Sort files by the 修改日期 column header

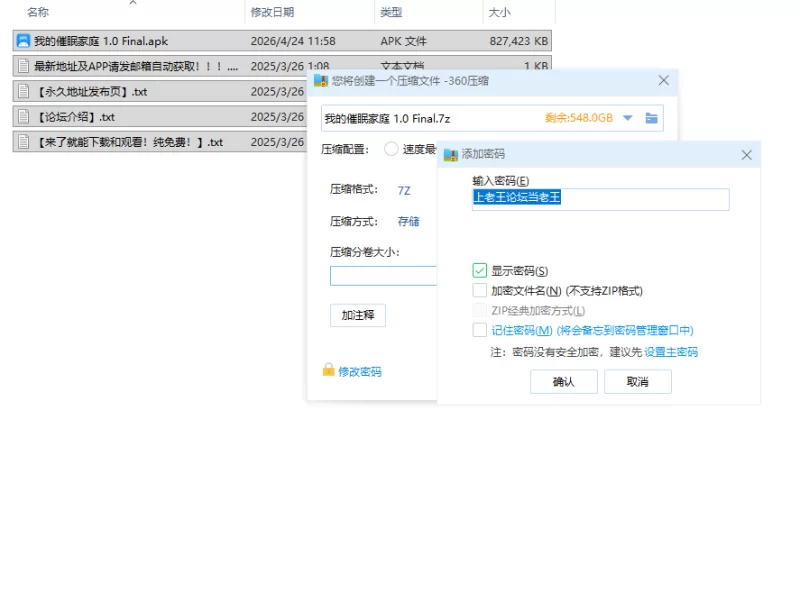272,12
